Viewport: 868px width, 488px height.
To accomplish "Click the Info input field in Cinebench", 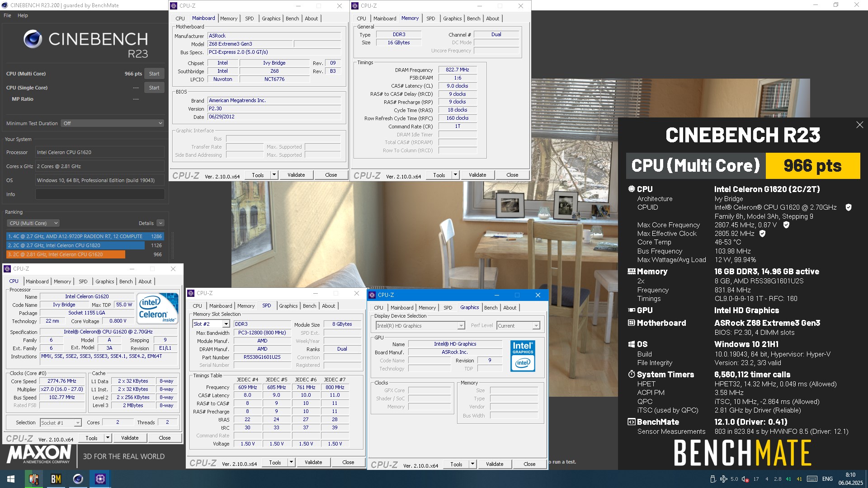I will 100,194.
